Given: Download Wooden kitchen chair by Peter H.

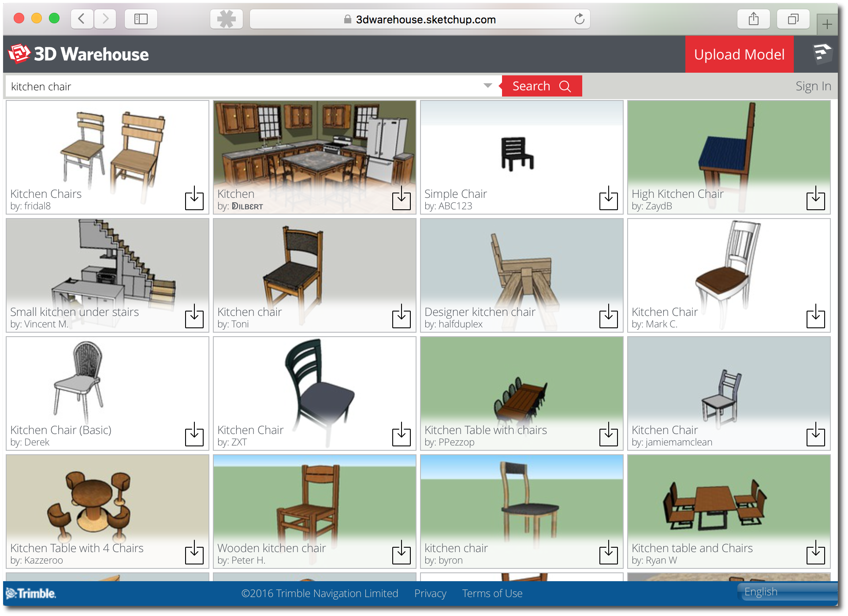Looking at the screenshot, I should pyautogui.click(x=401, y=553).
